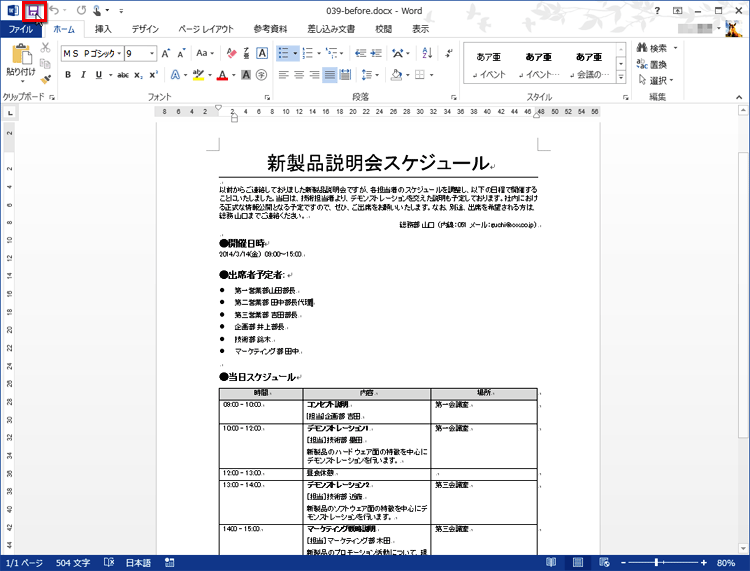Screen dimensions: 750x571
Task: Click the macro recording status bar icon
Action: pos(169,562)
